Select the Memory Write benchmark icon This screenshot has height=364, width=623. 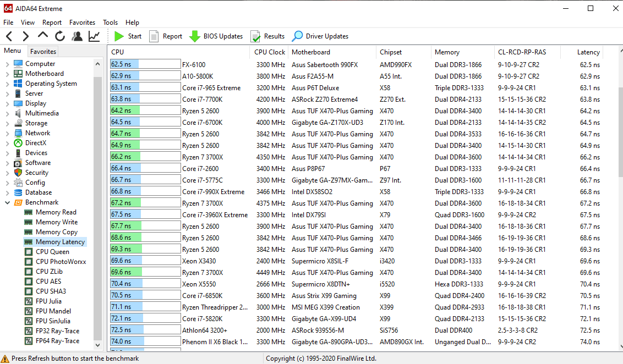coord(28,222)
